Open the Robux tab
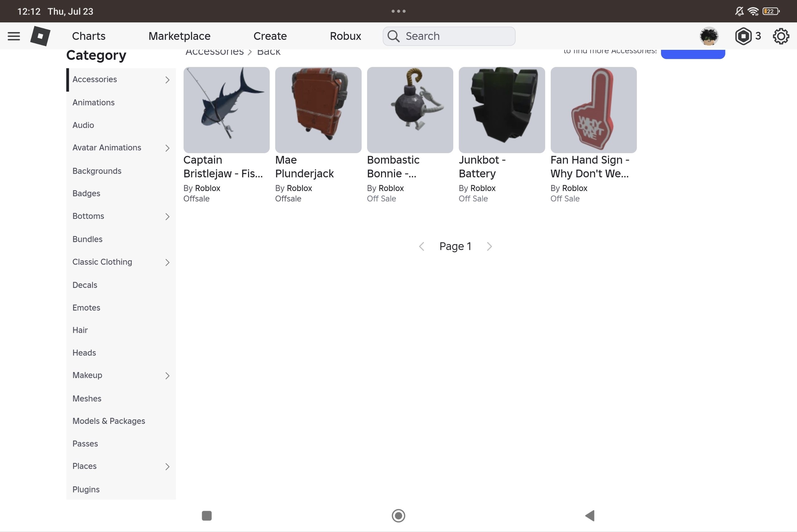The image size is (797, 532). click(345, 36)
